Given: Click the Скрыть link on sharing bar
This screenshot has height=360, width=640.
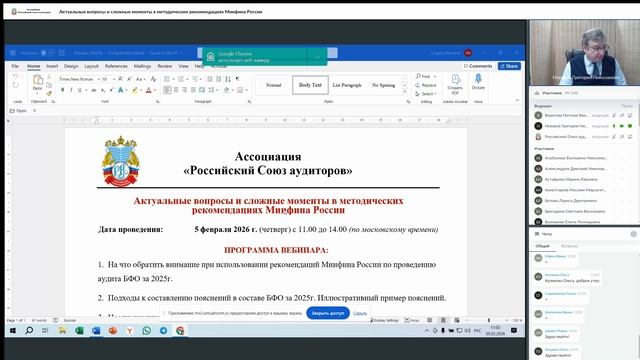Looking at the screenshot, I should point(360,313).
